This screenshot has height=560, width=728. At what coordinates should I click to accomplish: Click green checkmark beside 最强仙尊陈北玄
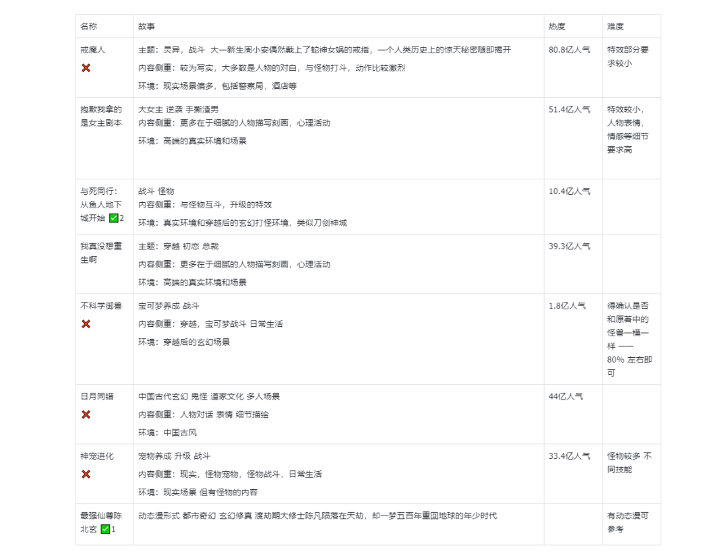click(x=105, y=529)
